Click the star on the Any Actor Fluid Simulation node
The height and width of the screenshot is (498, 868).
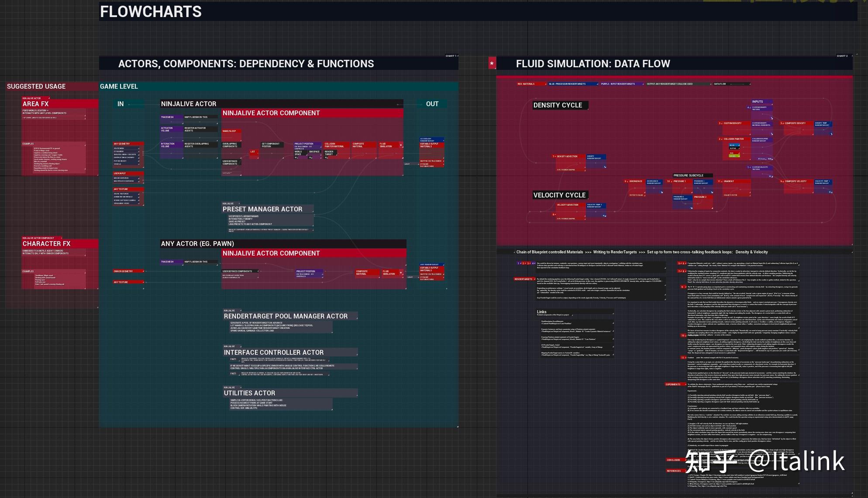[x=401, y=273]
